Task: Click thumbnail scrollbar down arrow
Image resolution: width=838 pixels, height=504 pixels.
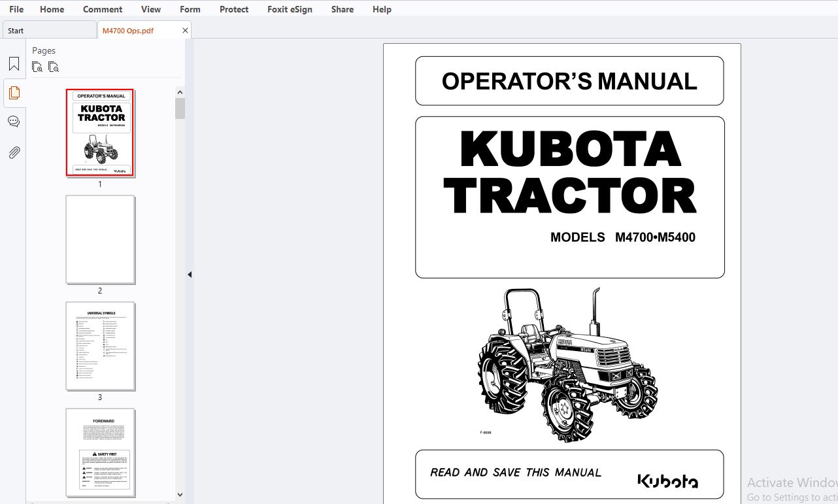Action: point(180,495)
